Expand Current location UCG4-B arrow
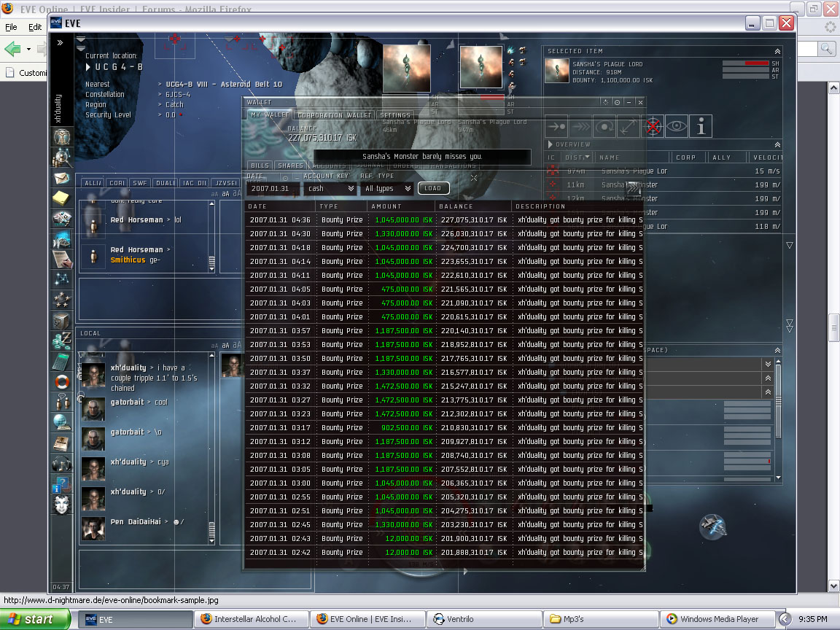 (88, 67)
